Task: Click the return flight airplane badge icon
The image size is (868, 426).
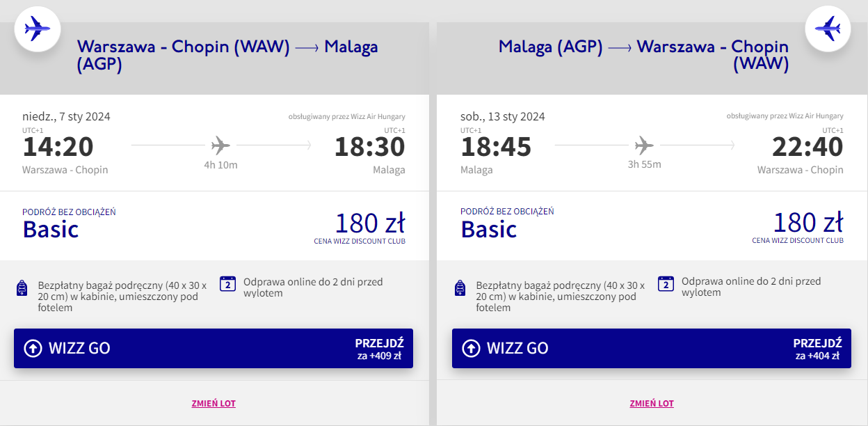Action: tap(828, 29)
